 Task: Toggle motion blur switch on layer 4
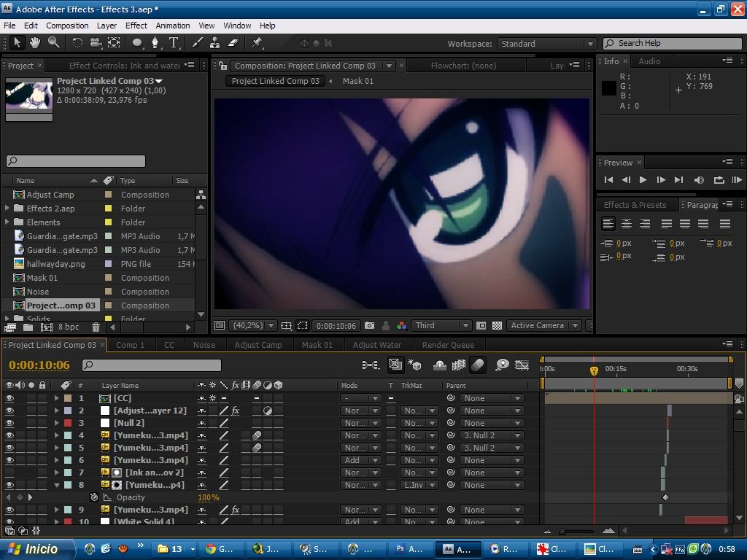click(x=257, y=435)
